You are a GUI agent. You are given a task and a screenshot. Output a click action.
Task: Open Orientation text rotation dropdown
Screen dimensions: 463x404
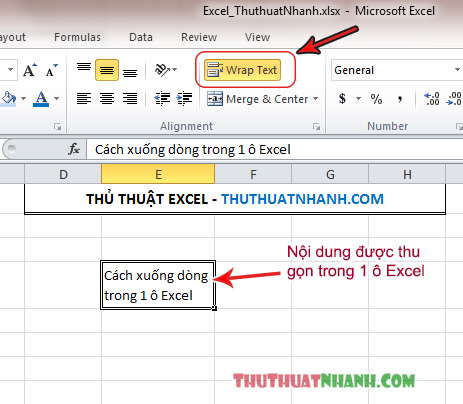166,70
